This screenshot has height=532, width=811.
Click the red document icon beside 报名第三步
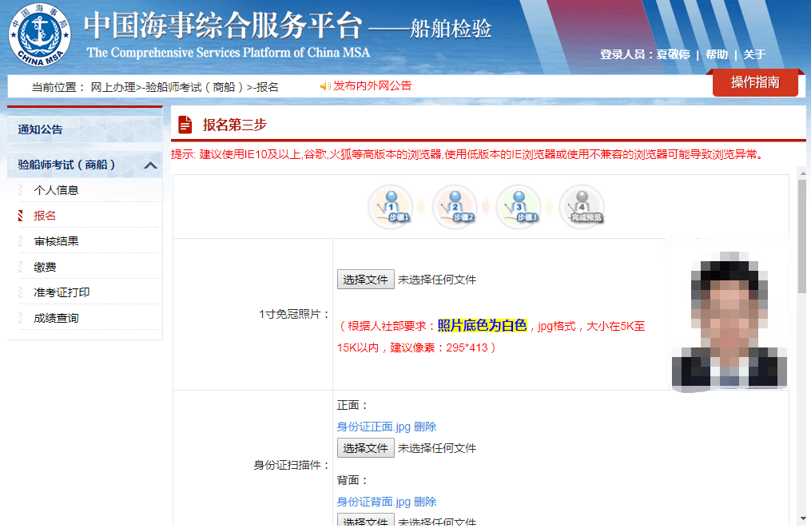tap(185, 125)
